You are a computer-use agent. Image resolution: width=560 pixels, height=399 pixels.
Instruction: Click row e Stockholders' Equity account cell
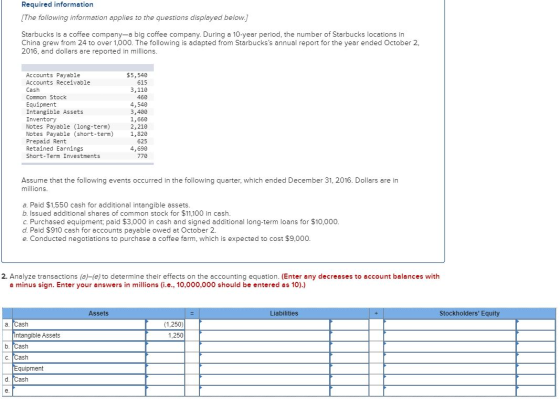450,391
